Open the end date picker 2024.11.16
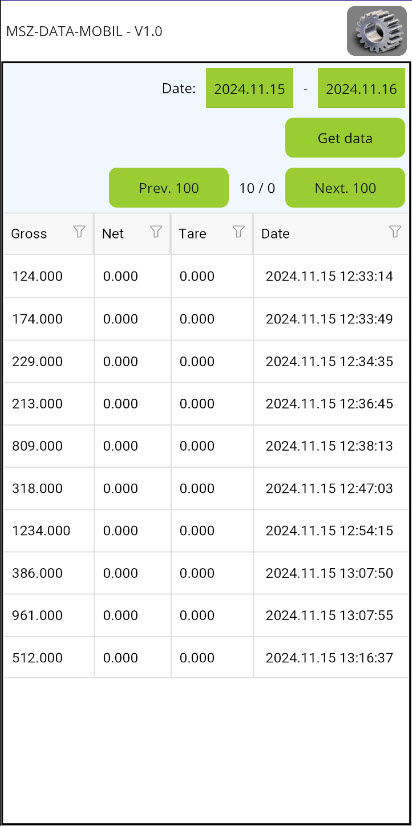This screenshot has width=412, height=826. point(361,88)
